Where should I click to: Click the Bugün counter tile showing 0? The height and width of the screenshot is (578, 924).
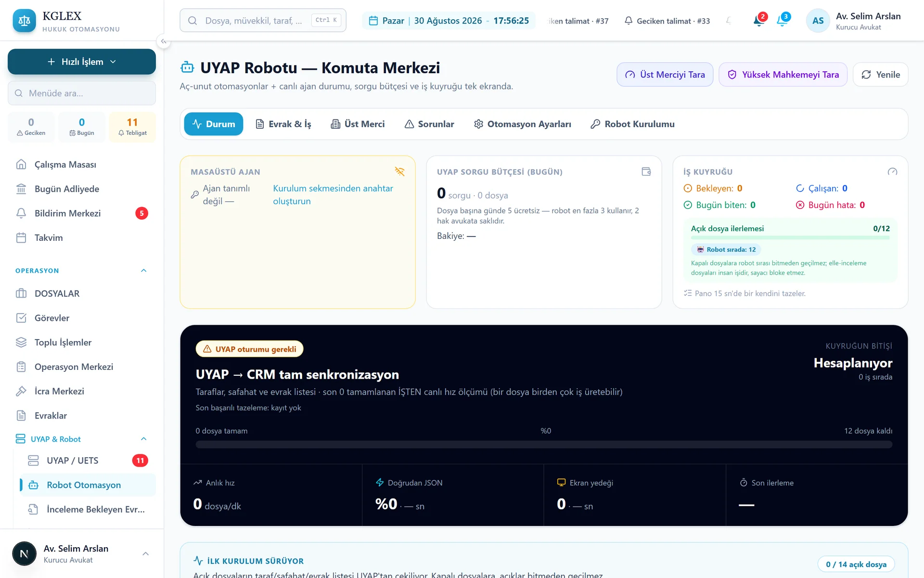click(82, 127)
